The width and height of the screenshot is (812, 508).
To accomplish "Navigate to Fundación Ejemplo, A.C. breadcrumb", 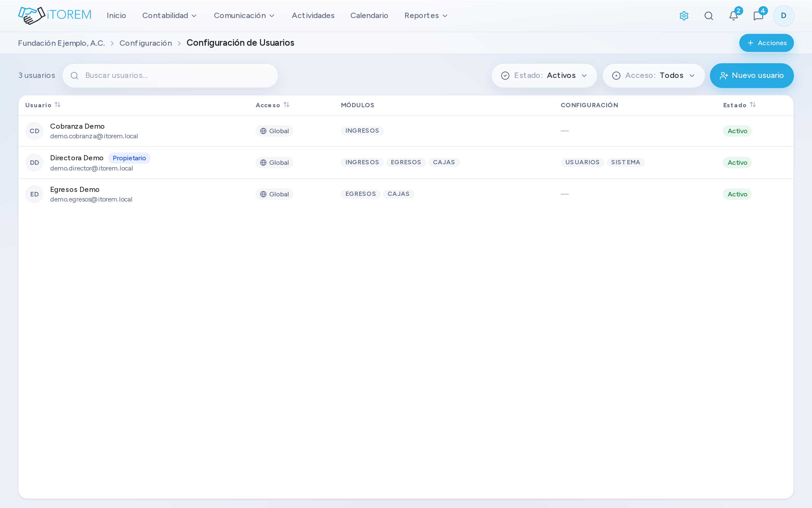I will [61, 43].
